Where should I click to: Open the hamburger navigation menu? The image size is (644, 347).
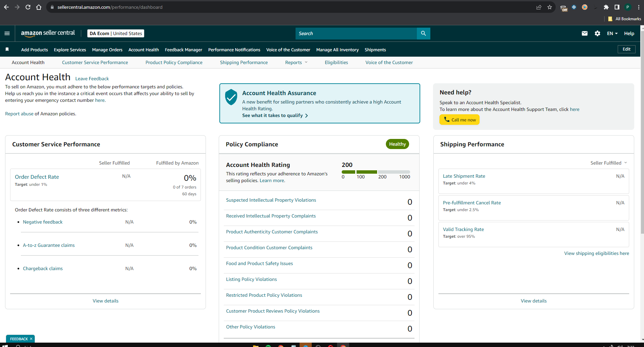7,33
